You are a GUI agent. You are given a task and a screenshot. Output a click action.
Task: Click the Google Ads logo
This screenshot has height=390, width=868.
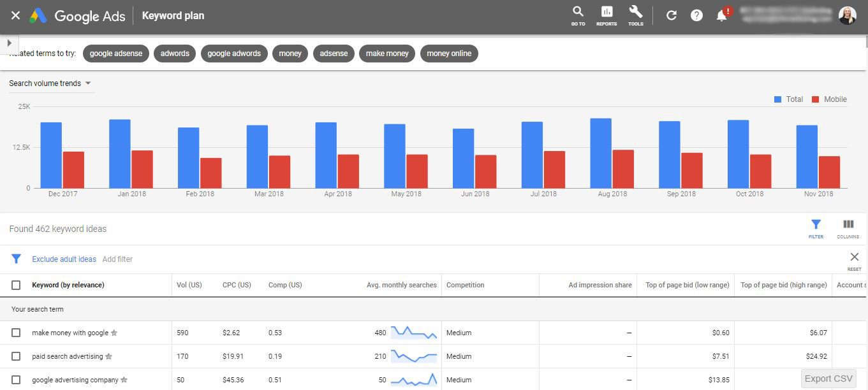click(78, 16)
